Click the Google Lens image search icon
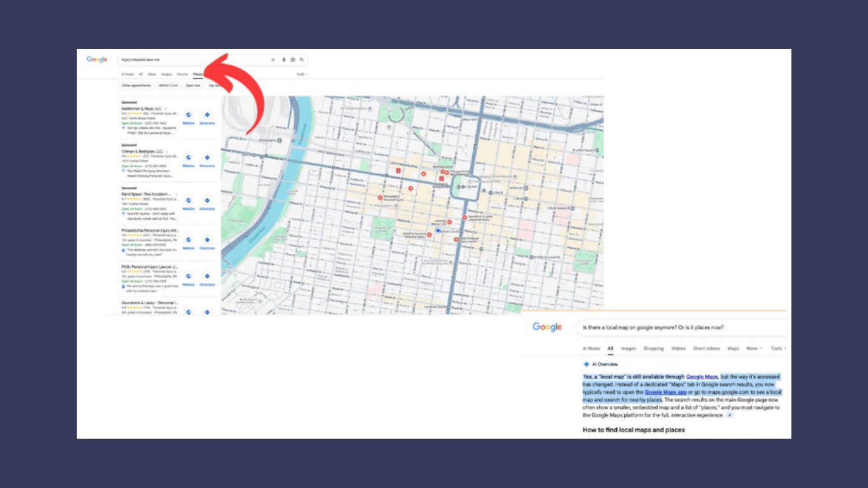Screen dimensions: 868x488 (x=293, y=60)
